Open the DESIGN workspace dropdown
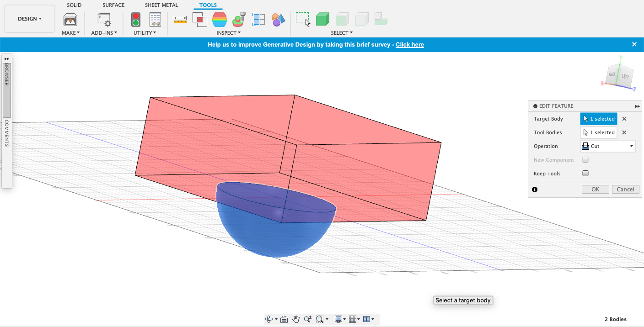 tap(30, 19)
